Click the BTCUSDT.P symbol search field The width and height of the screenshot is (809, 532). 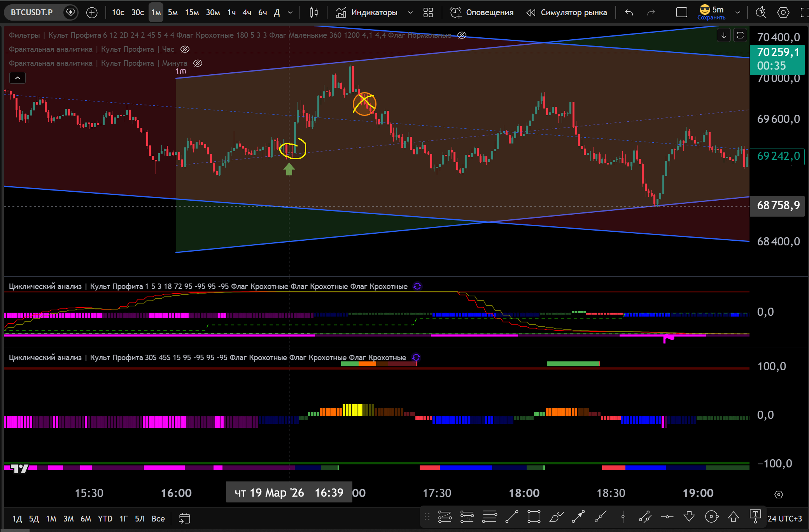pyautogui.click(x=32, y=12)
